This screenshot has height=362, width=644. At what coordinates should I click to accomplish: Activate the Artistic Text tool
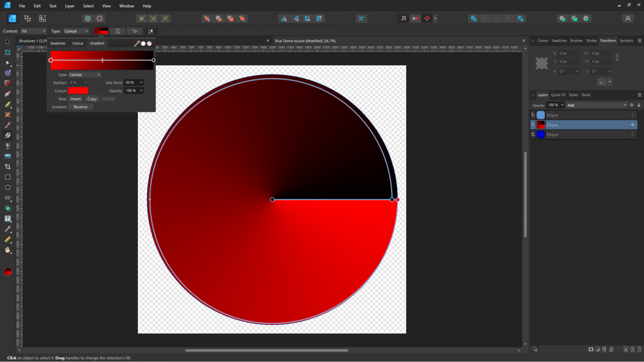pyautogui.click(x=8, y=219)
